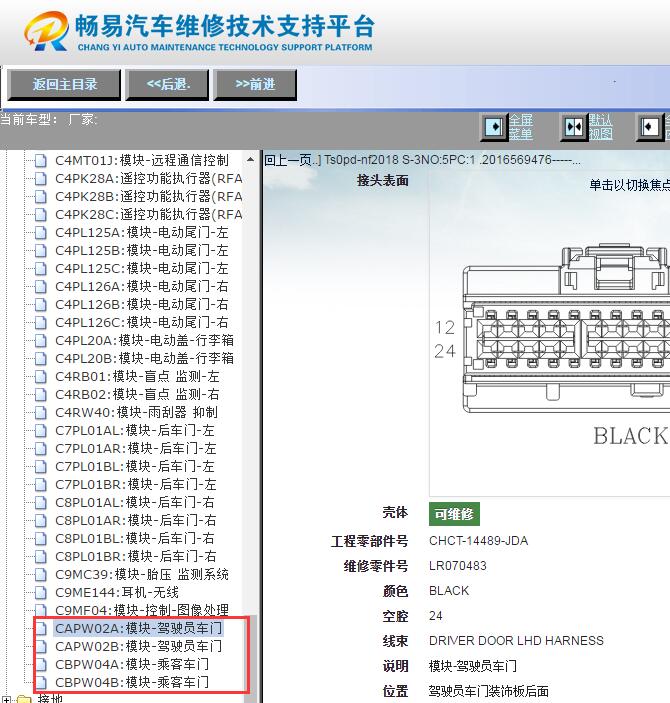Open C7PL01AL:模块-后车门-左
Screen dimensions: 670x703
(x=135, y=430)
